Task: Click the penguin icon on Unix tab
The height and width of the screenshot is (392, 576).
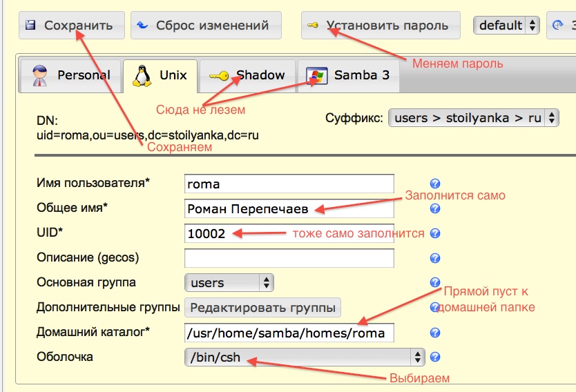Action: click(x=143, y=75)
